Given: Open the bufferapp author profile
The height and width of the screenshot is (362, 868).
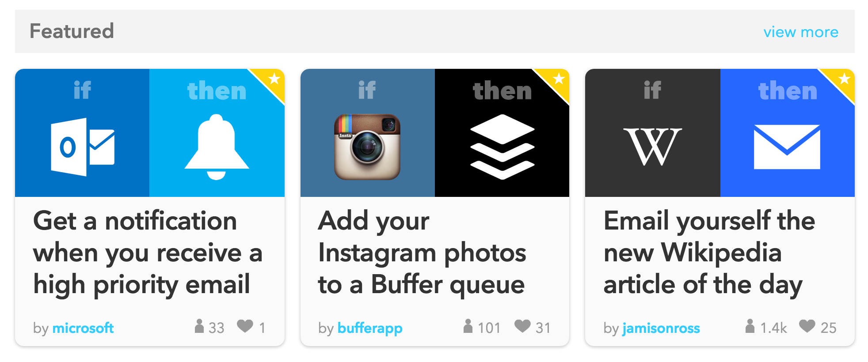Looking at the screenshot, I should [370, 328].
